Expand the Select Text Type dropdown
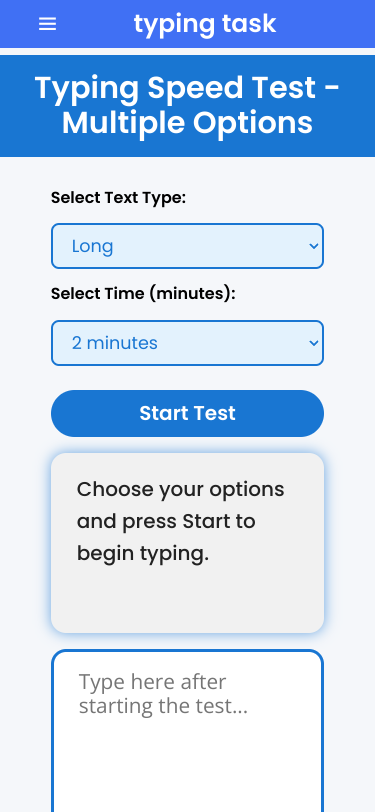This screenshot has width=375, height=812. pyautogui.click(x=188, y=246)
